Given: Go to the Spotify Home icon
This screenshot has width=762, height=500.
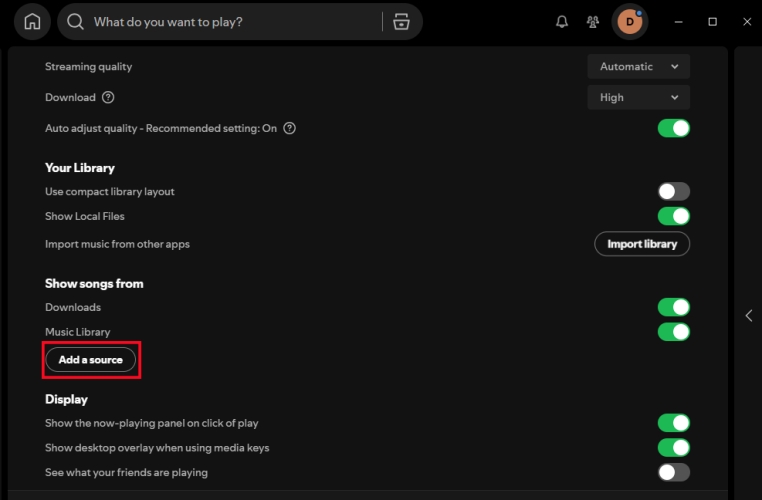Looking at the screenshot, I should click(x=33, y=21).
